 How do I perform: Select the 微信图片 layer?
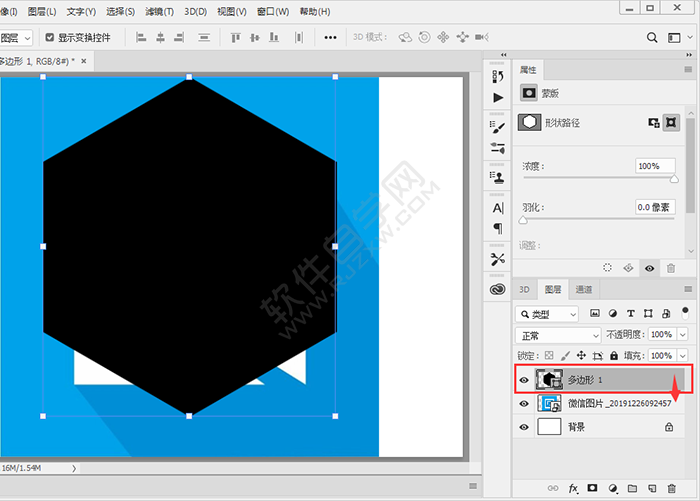click(x=610, y=403)
